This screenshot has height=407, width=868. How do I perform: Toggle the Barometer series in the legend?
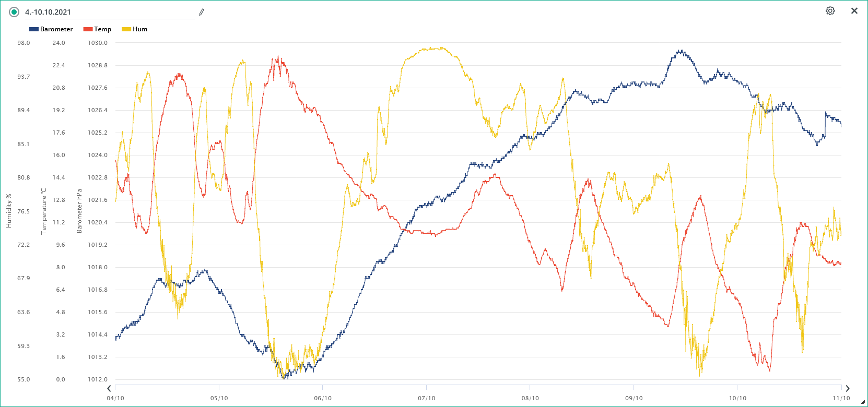click(x=51, y=29)
